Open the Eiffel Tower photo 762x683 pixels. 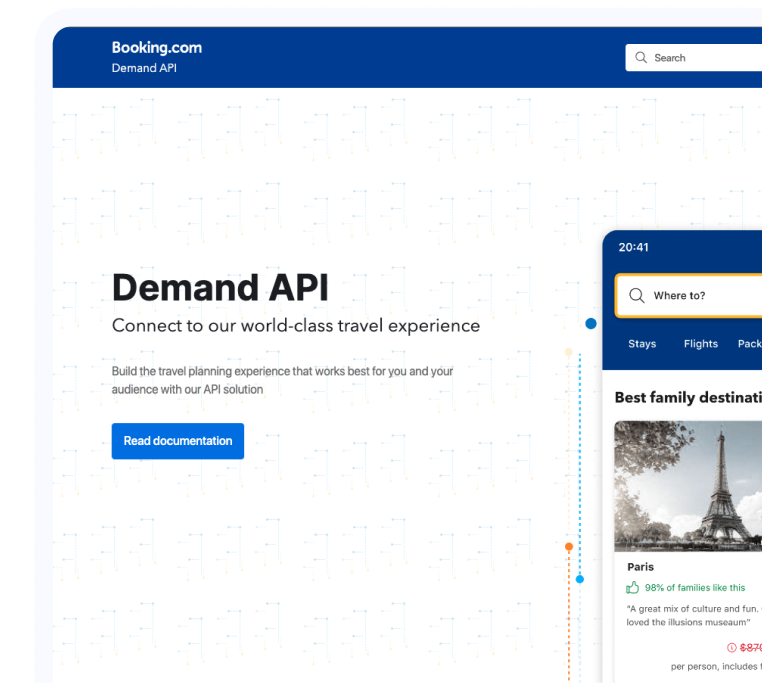[688, 485]
